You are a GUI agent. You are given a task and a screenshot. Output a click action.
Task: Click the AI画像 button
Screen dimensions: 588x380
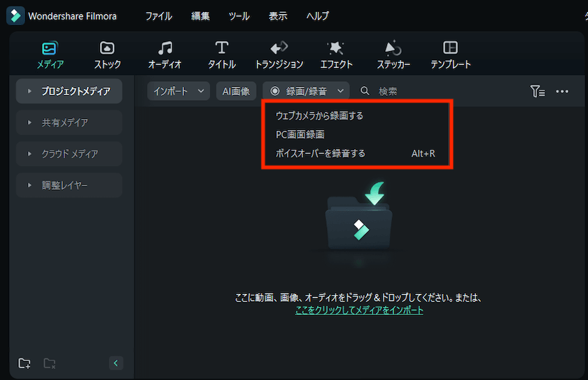(x=237, y=91)
